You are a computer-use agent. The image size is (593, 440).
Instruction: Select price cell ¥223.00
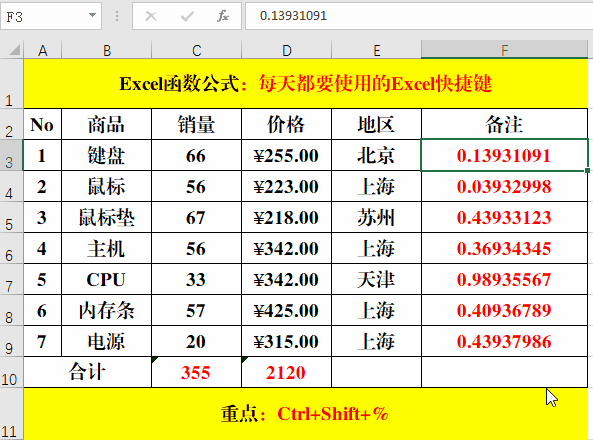(x=287, y=186)
